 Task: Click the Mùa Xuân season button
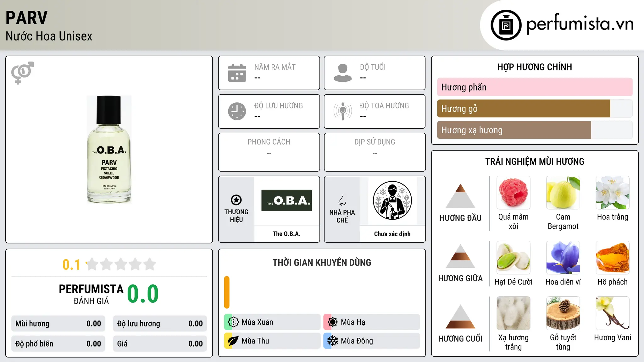pyautogui.click(x=272, y=322)
